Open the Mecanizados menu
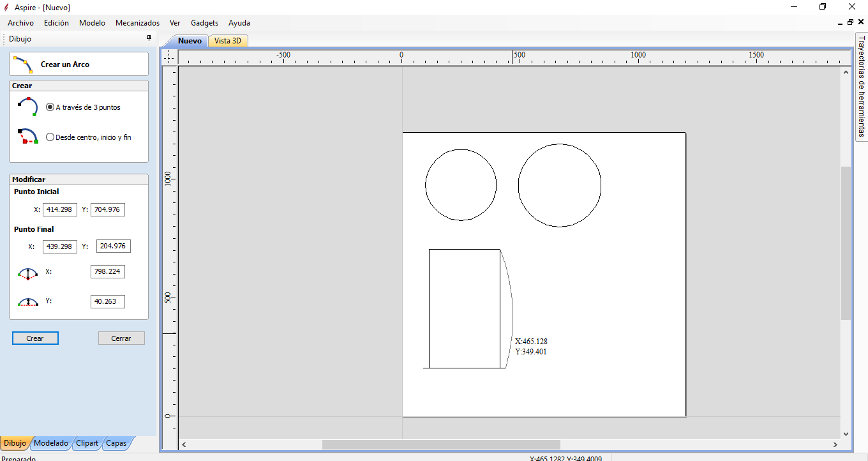Viewport: 868px width, 461px height. coord(137,23)
